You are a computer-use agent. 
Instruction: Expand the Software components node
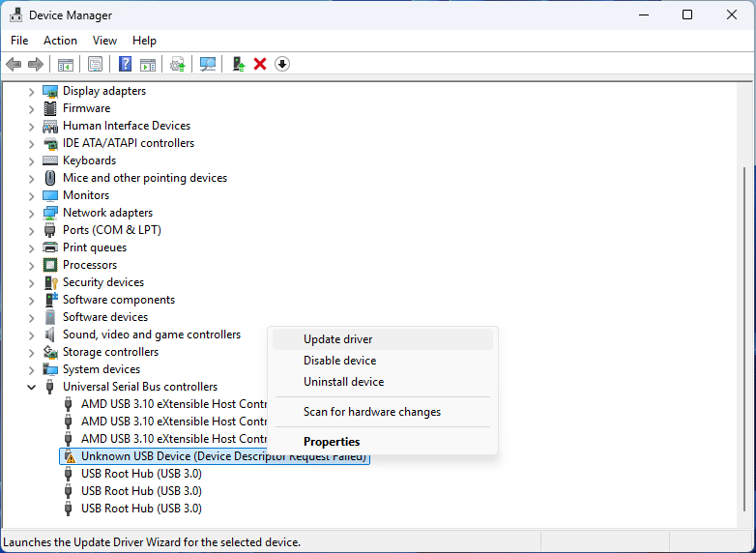[x=31, y=301]
